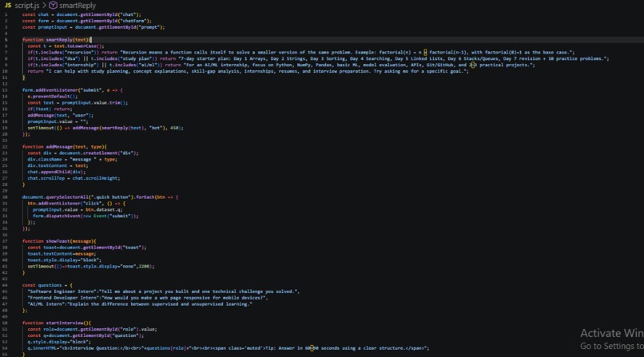
Task: Click line number 30 in the gutter
Action: click(5, 197)
